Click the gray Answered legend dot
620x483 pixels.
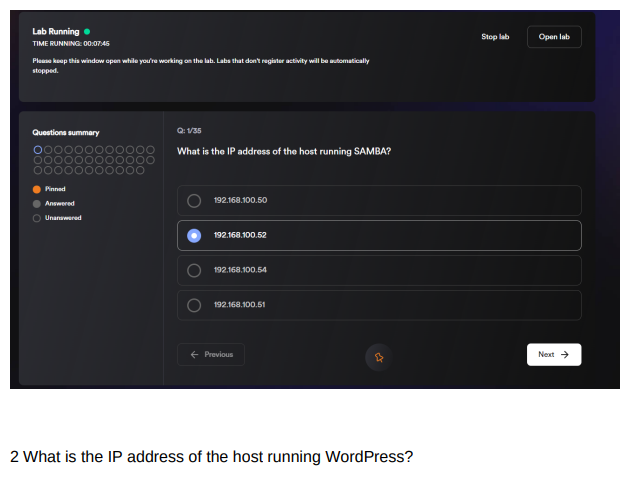click(x=37, y=203)
